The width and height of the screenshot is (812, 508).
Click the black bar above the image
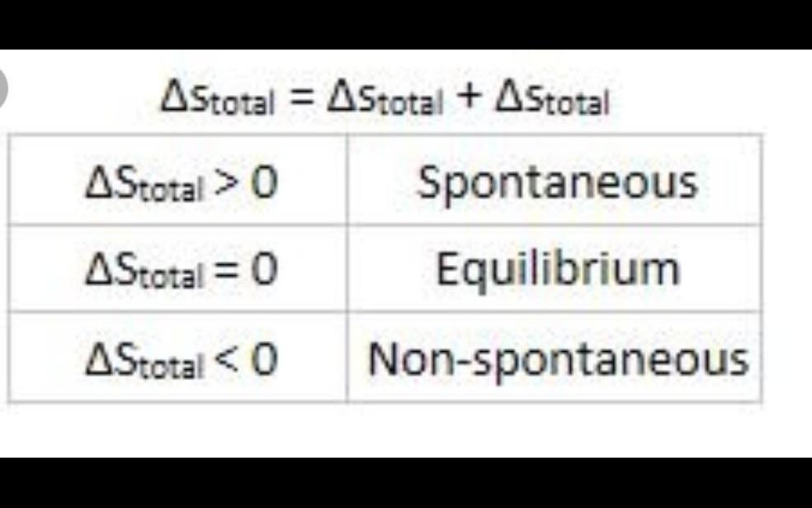[406, 23]
